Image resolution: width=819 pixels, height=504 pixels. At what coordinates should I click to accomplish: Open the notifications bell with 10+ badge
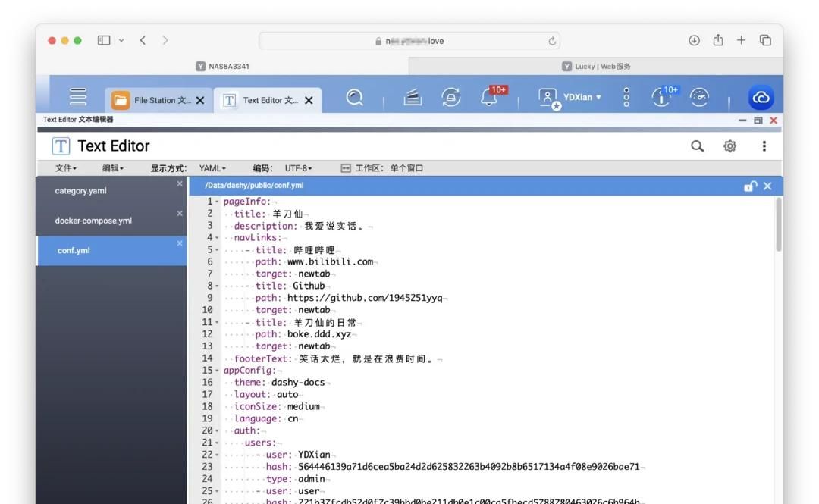pos(488,97)
